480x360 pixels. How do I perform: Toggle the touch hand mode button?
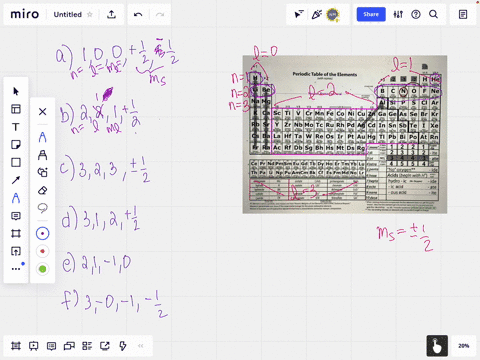click(x=437, y=346)
